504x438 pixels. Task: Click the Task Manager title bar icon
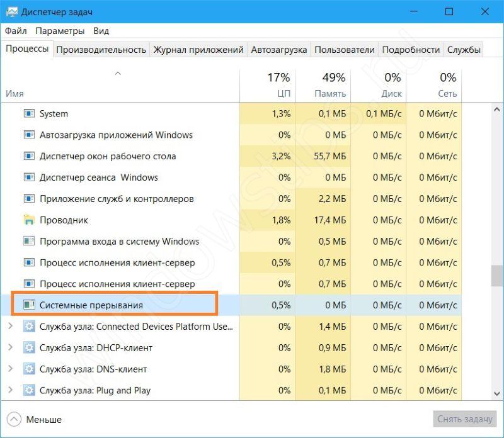[x=12, y=12]
